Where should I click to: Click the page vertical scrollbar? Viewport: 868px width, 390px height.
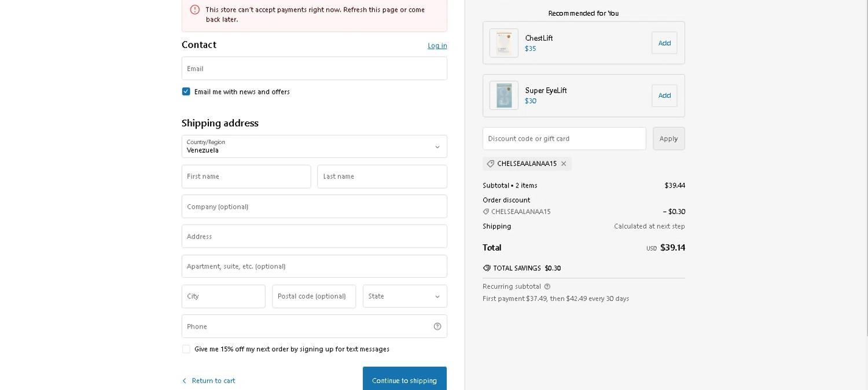point(866,168)
